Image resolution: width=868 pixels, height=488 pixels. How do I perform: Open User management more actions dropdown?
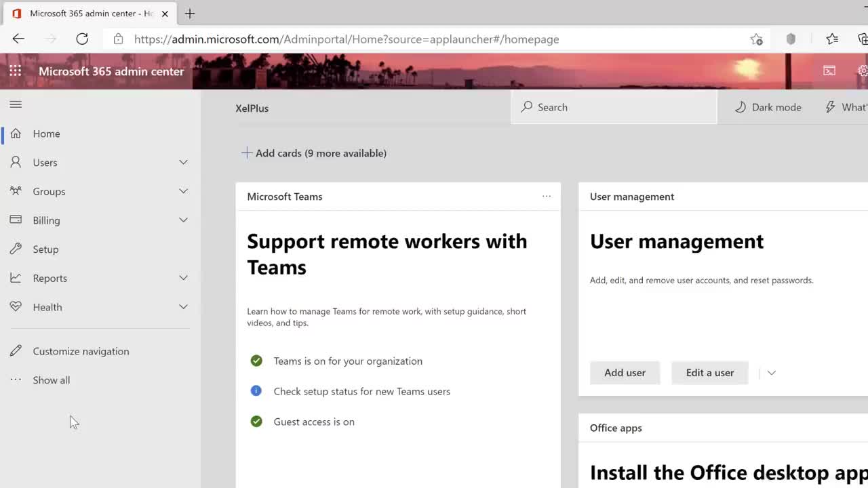[x=771, y=373]
